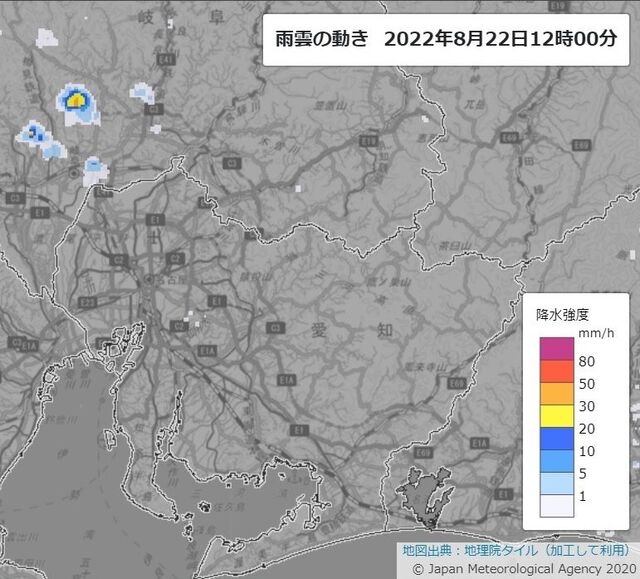Click the legend value 5

tap(582, 474)
